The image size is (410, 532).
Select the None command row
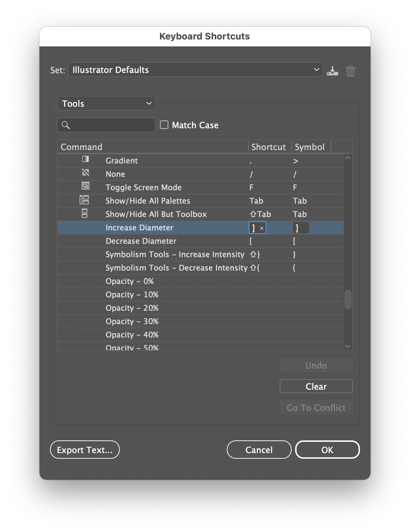201,174
